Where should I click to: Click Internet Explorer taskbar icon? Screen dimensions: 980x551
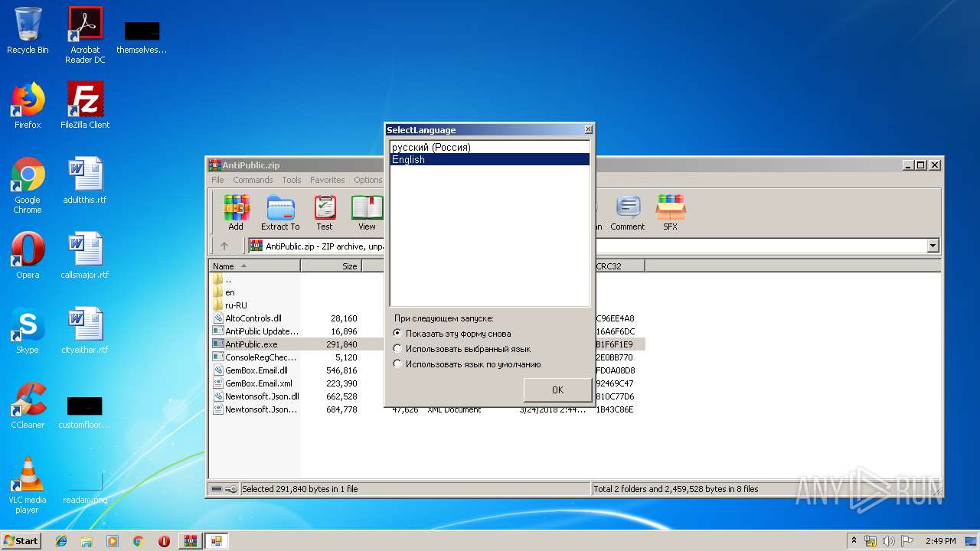[61, 541]
